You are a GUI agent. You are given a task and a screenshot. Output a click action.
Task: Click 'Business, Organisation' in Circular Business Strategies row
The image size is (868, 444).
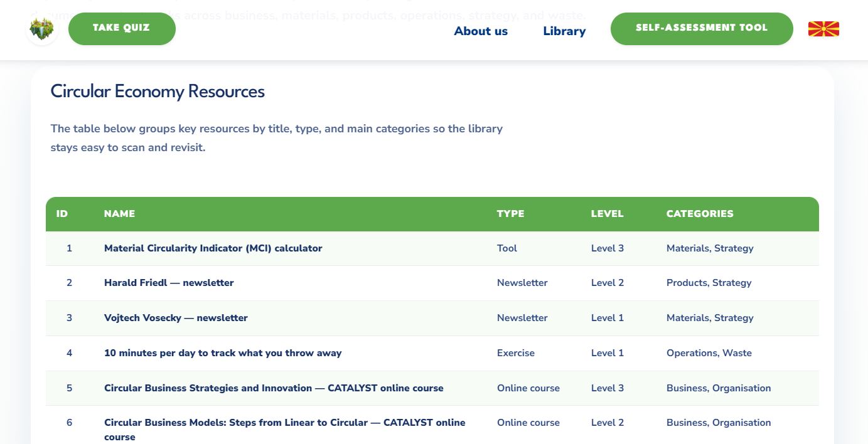pyautogui.click(x=719, y=388)
